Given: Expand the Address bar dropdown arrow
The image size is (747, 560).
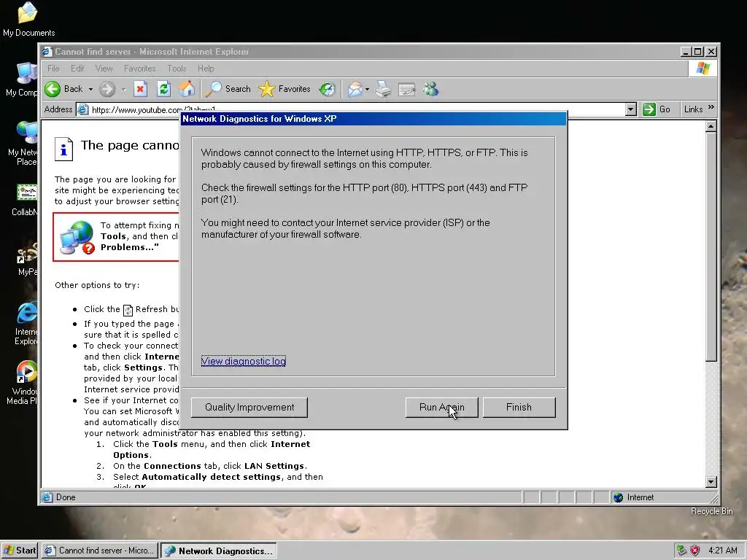Looking at the screenshot, I should coord(631,109).
